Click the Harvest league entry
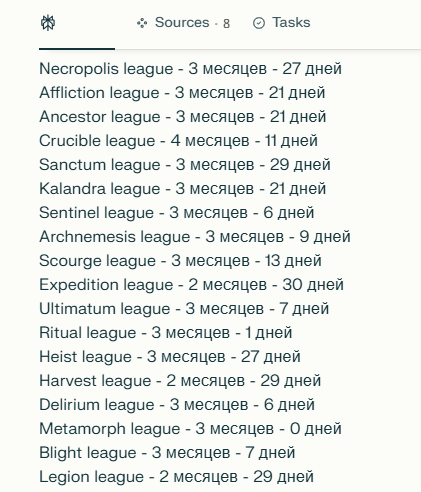This screenshot has width=421, height=492. click(x=180, y=381)
